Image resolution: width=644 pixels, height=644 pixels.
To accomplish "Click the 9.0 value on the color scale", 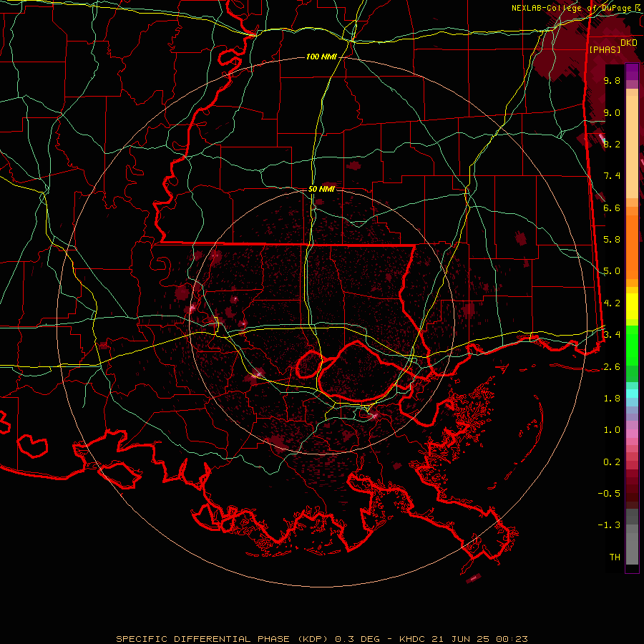I will [612, 113].
